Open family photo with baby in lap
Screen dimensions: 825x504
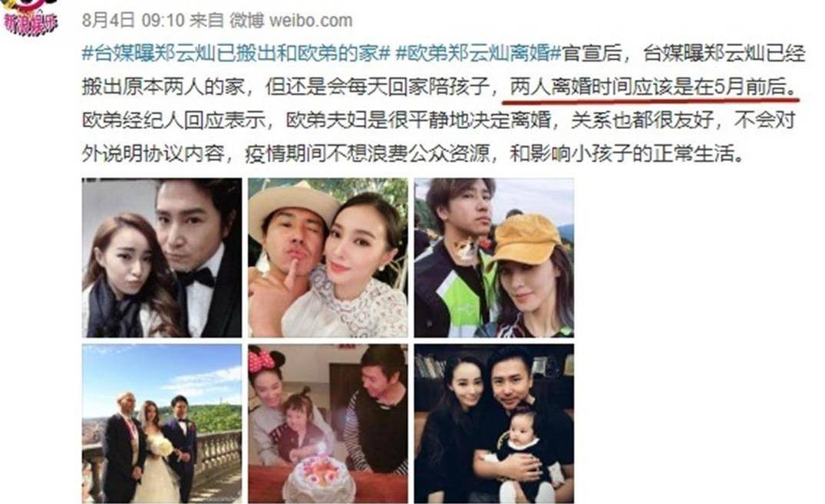[x=494, y=424]
